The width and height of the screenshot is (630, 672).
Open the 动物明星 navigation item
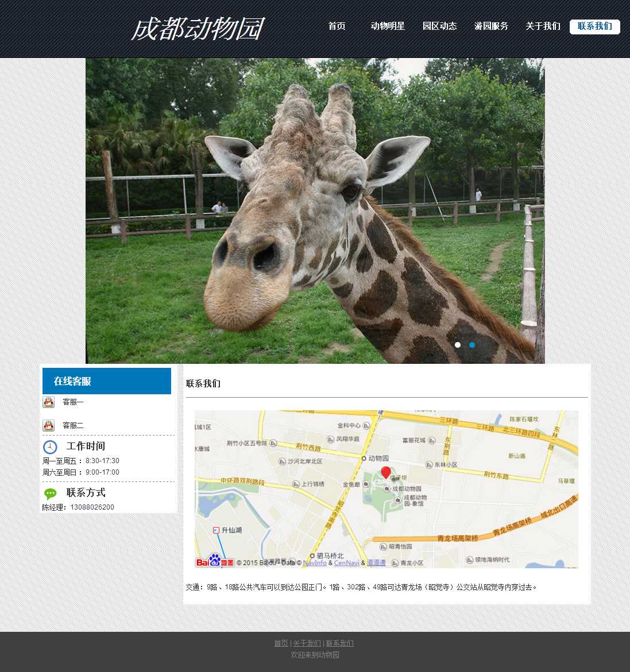click(x=388, y=26)
